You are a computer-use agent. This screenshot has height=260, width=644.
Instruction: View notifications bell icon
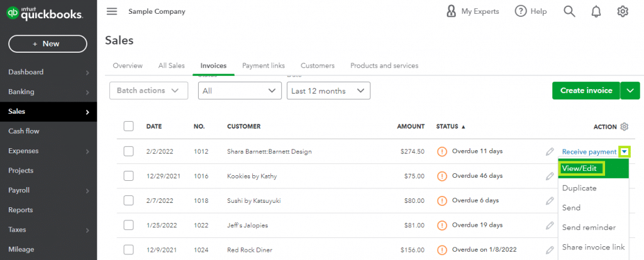[x=596, y=11]
